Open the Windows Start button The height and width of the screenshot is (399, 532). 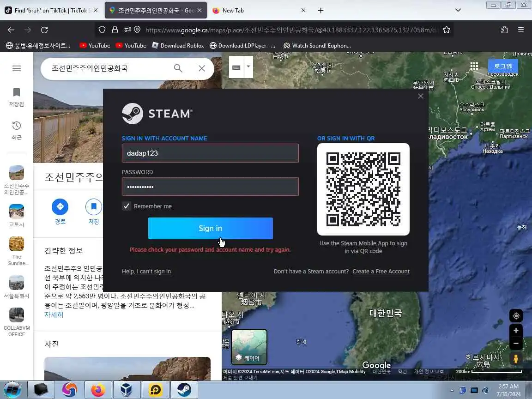[x=12, y=390]
